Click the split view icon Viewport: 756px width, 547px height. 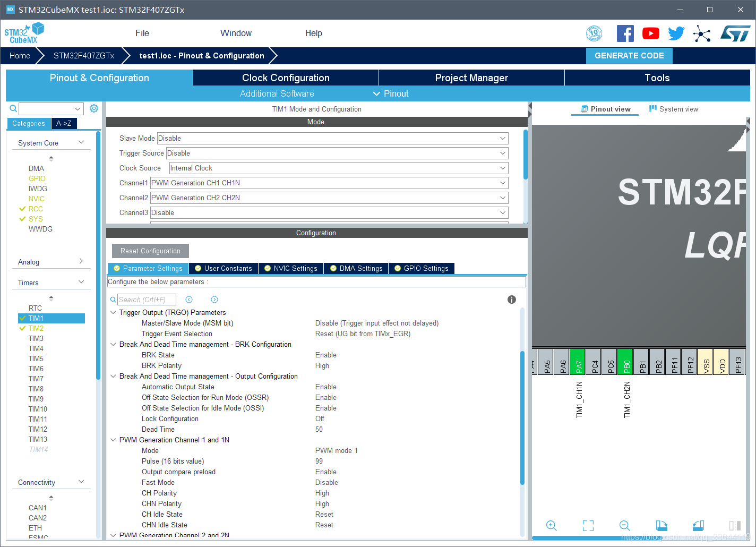point(735,526)
